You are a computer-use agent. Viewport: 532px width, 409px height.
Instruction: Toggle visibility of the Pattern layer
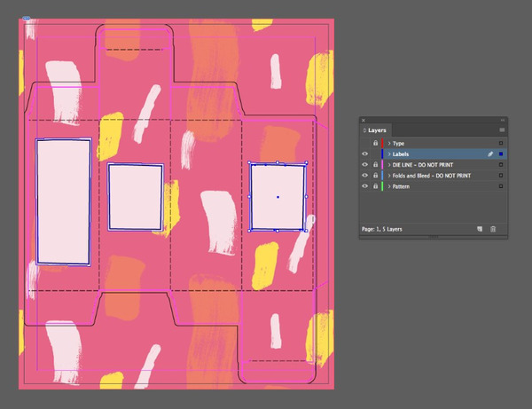coord(365,186)
